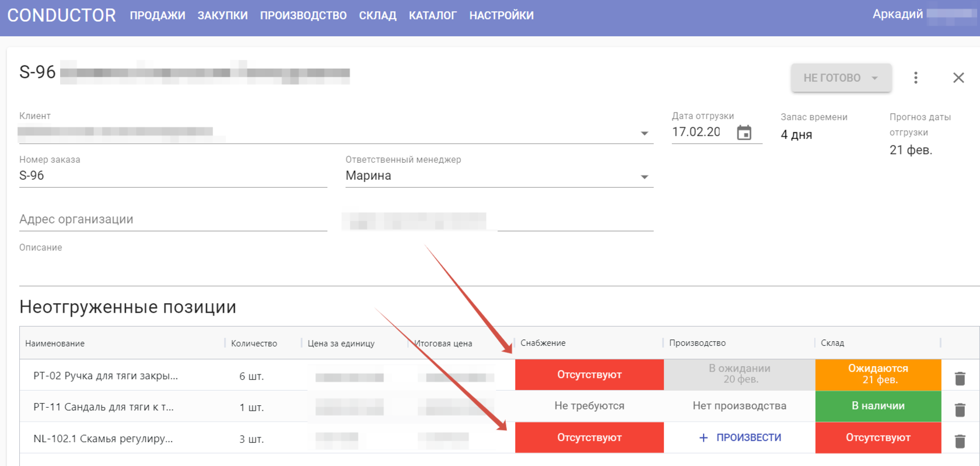Open the three-dot more options menu
This screenshot has height=466, width=980.
pos(916,78)
